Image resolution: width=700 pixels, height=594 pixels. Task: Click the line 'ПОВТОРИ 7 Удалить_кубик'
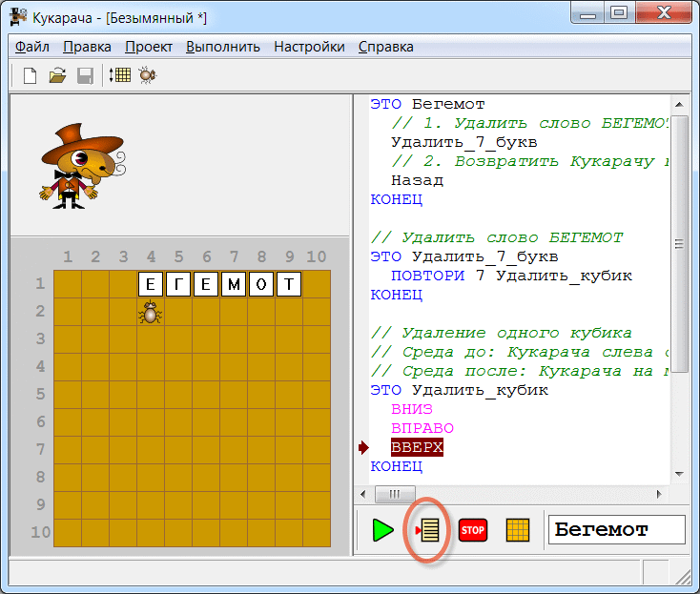point(511,276)
